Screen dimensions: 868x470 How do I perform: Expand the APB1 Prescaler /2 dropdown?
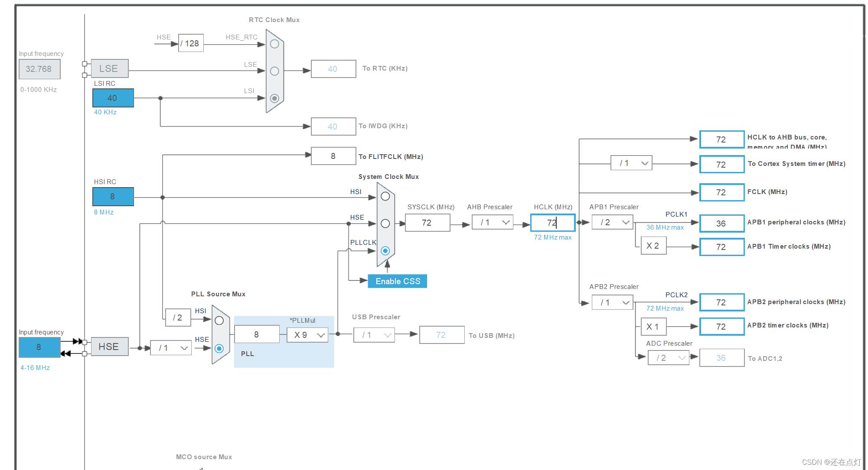tap(613, 222)
